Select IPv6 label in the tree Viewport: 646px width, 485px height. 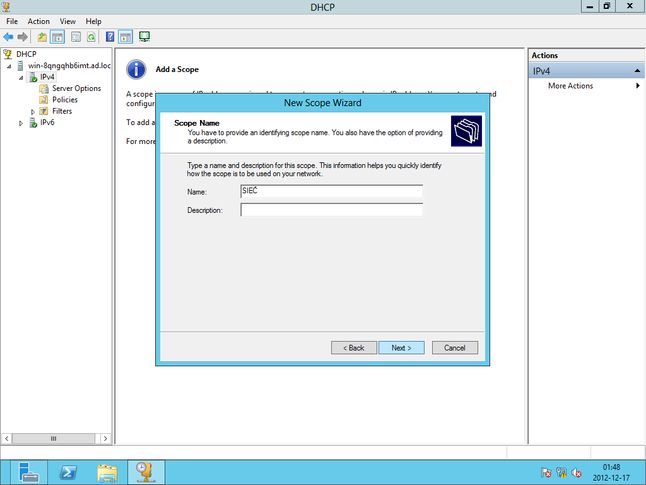click(47, 122)
